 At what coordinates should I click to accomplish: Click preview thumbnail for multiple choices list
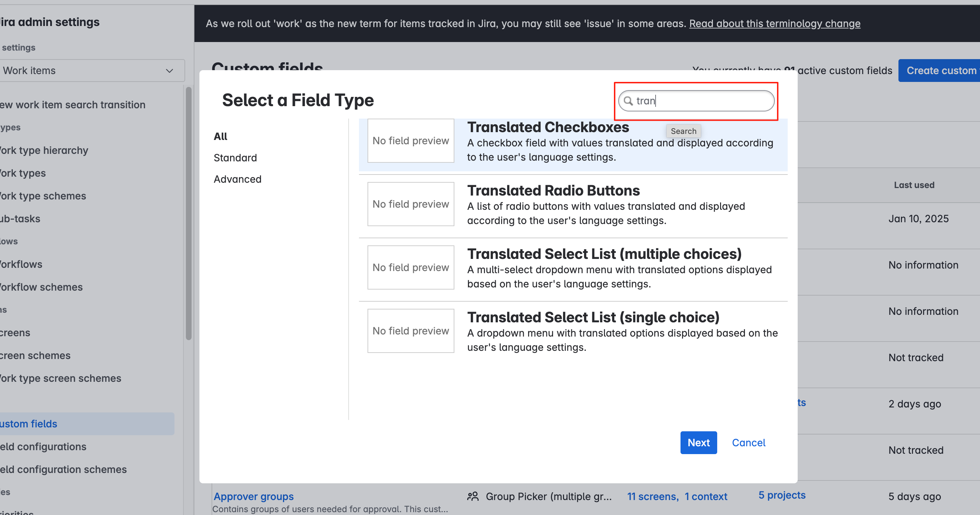coord(411,267)
